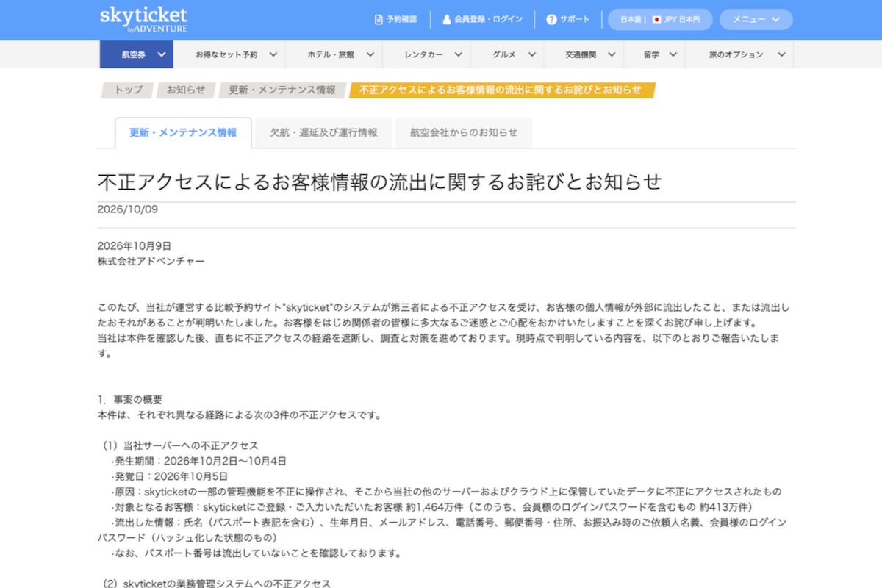Image resolution: width=882 pixels, height=588 pixels.
Task: Open language and currency selector 日本語 JPY
Action: 660,20
